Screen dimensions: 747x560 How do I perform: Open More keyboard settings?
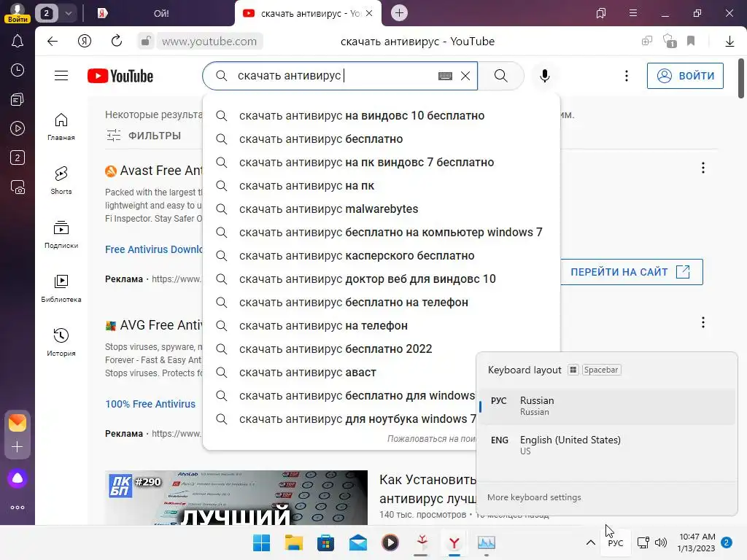533,497
